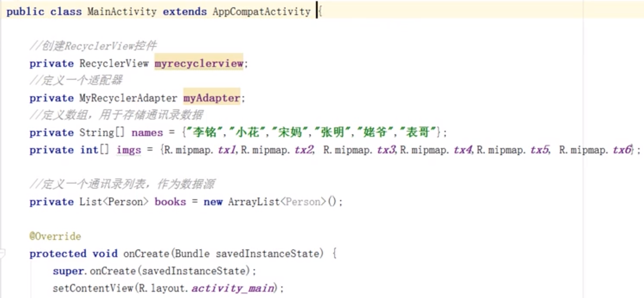Click RecyclerView type in the field declaration

(x=114, y=63)
